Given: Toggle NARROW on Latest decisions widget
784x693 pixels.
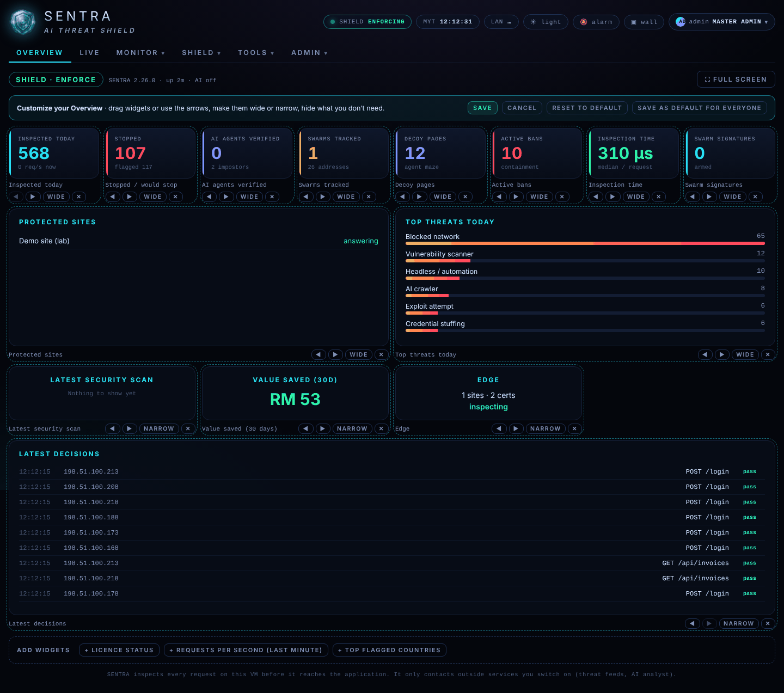Looking at the screenshot, I should click(739, 623).
